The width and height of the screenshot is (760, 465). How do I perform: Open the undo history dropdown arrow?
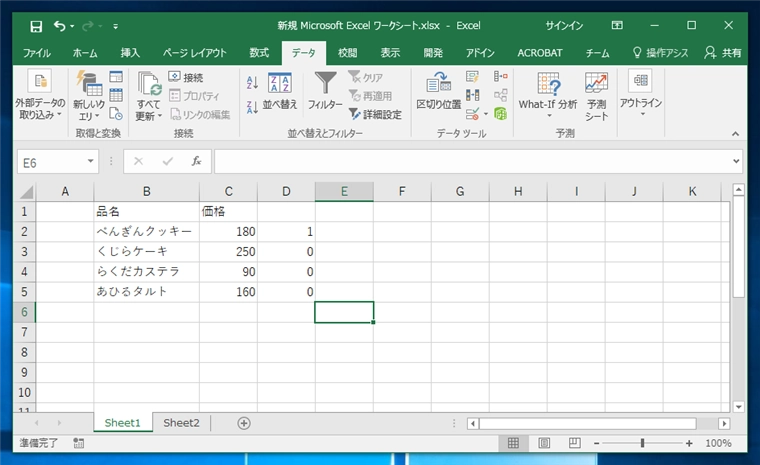coord(72,26)
